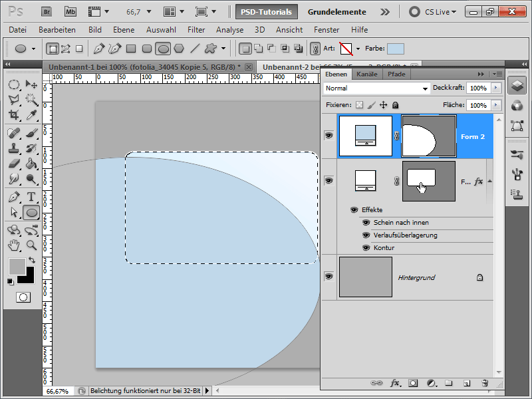Screen dimensions: 532x399
Task: Click the foreground color swatch
Action: pos(17,267)
